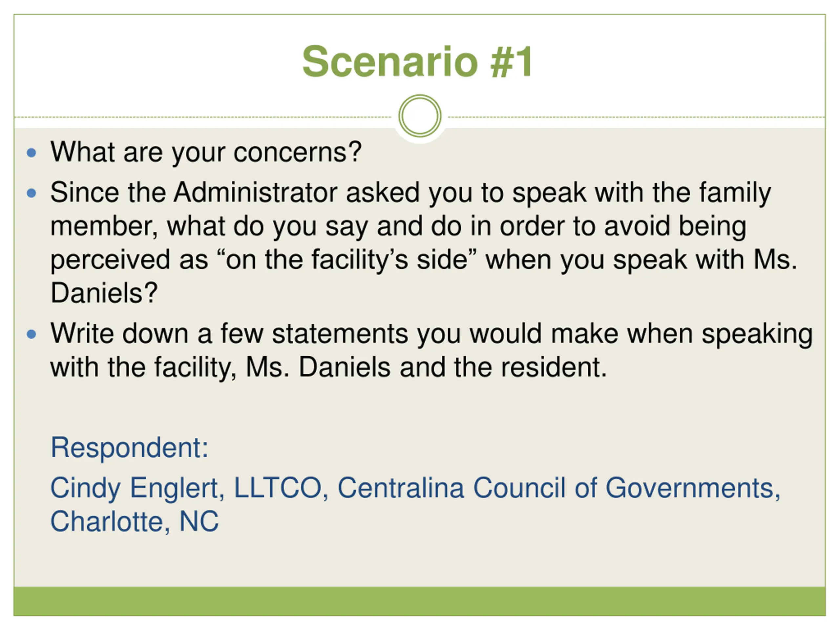Click the bullet dot before "What are your concerns?"
The width and height of the screenshot is (840, 630).
coord(32,153)
